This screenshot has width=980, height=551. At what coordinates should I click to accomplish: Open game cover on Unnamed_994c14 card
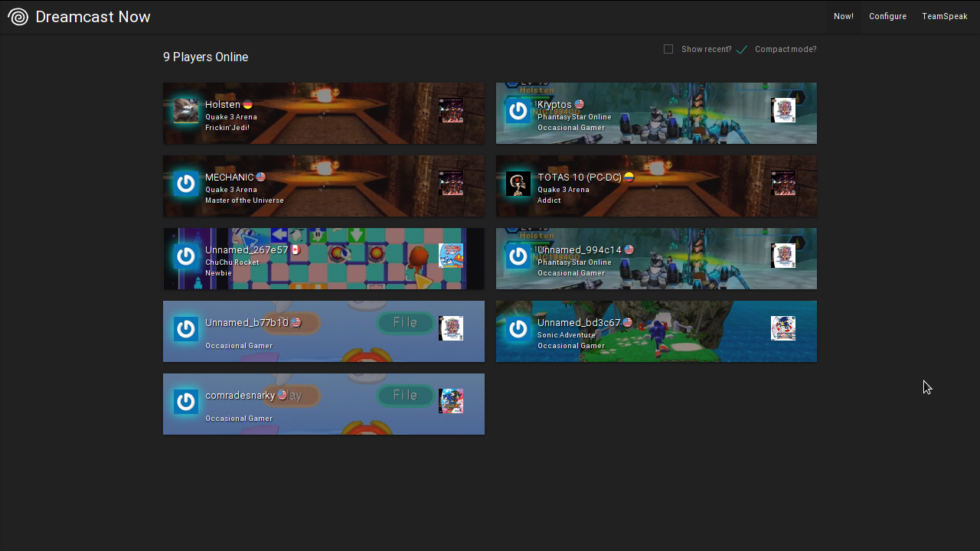tap(783, 256)
